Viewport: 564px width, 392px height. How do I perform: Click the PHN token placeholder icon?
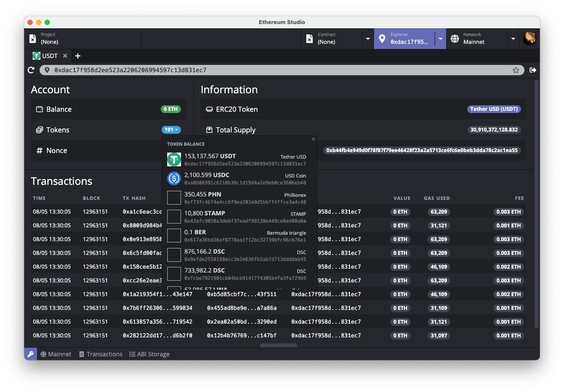(x=174, y=198)
